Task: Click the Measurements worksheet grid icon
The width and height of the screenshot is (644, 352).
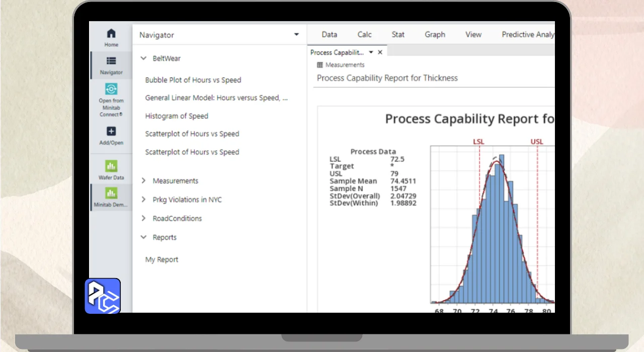Action: pyautogui.click(x=320, y=65)
